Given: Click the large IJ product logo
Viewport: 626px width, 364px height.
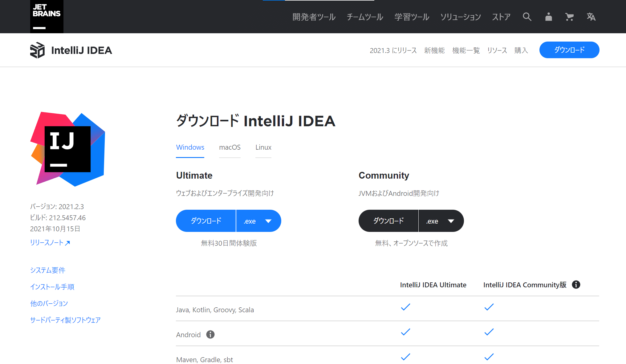Looking at the screenshot, I should [x=68, y=149].
